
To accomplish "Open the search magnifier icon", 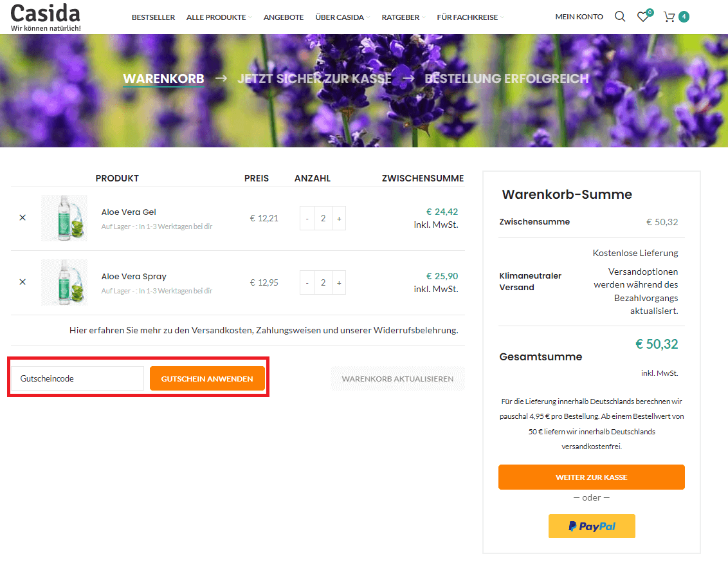I will [x=620, y=17].
